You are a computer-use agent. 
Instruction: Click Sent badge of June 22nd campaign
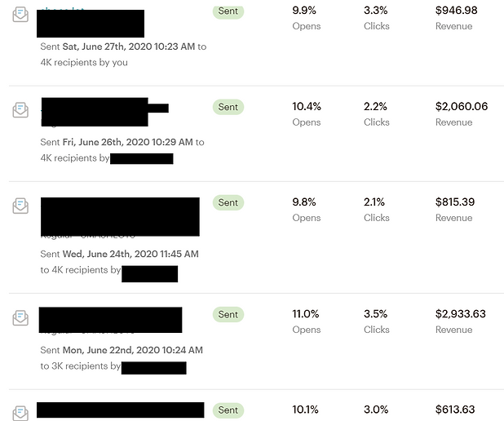pos(228,314)
